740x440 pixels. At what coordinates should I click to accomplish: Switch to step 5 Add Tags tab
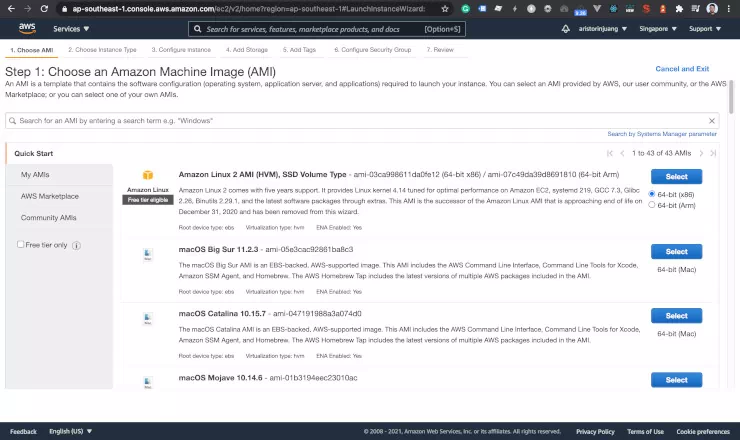(x=299, y=50)
